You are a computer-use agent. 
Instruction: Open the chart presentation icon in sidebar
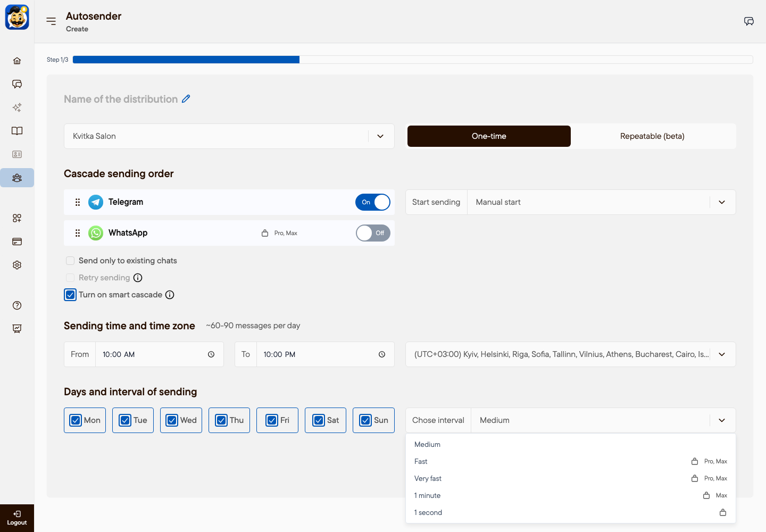[x=17, y=329]
